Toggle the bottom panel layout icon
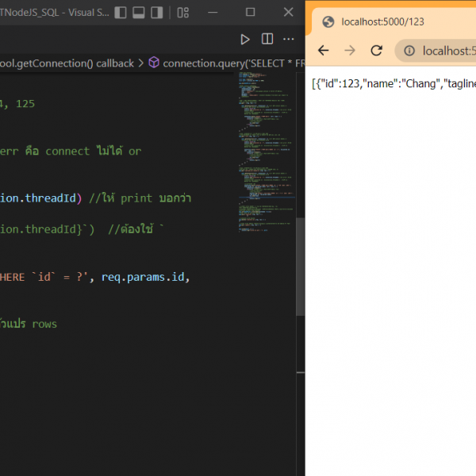The width and height of the screenshot is (476, 476). coord(139,13)
